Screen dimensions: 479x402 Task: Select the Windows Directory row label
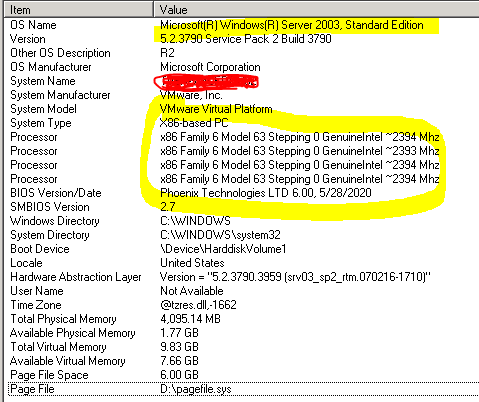[55, 221]
